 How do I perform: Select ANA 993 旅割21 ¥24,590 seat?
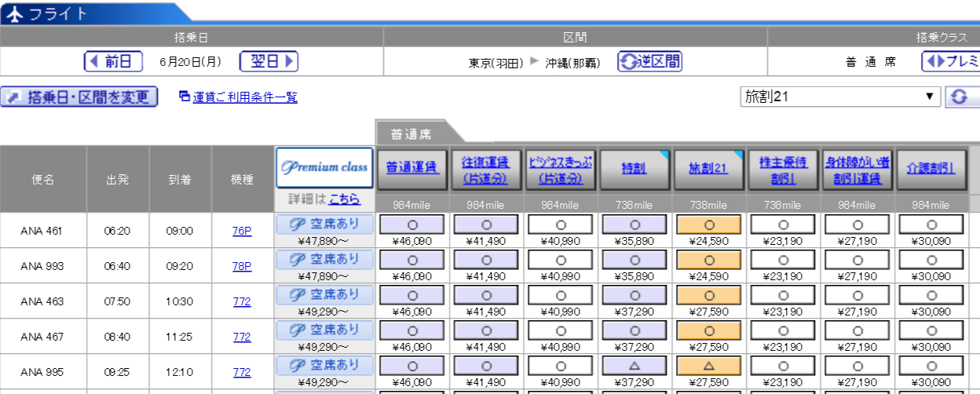click(x=708, y=260)
